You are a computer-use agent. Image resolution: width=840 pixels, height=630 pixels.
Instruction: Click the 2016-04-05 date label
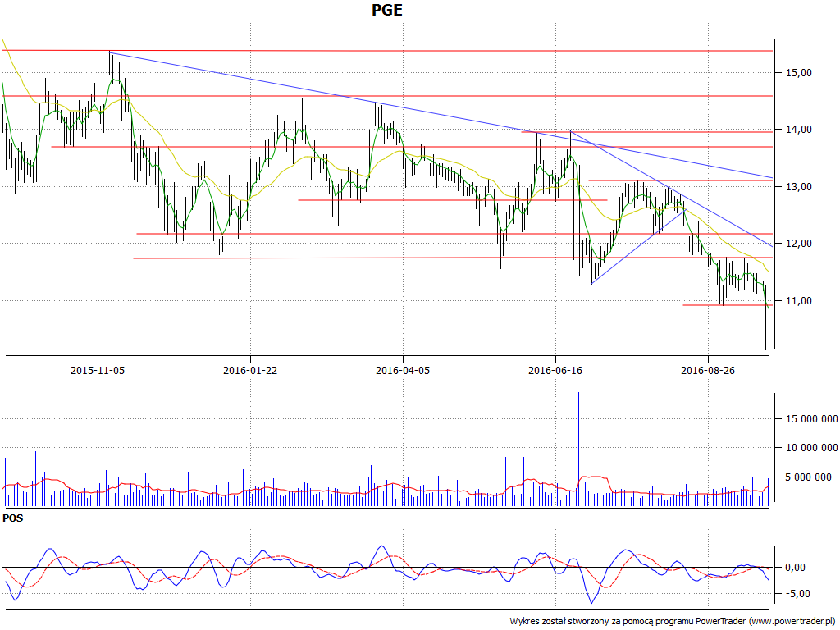point(402,370)
